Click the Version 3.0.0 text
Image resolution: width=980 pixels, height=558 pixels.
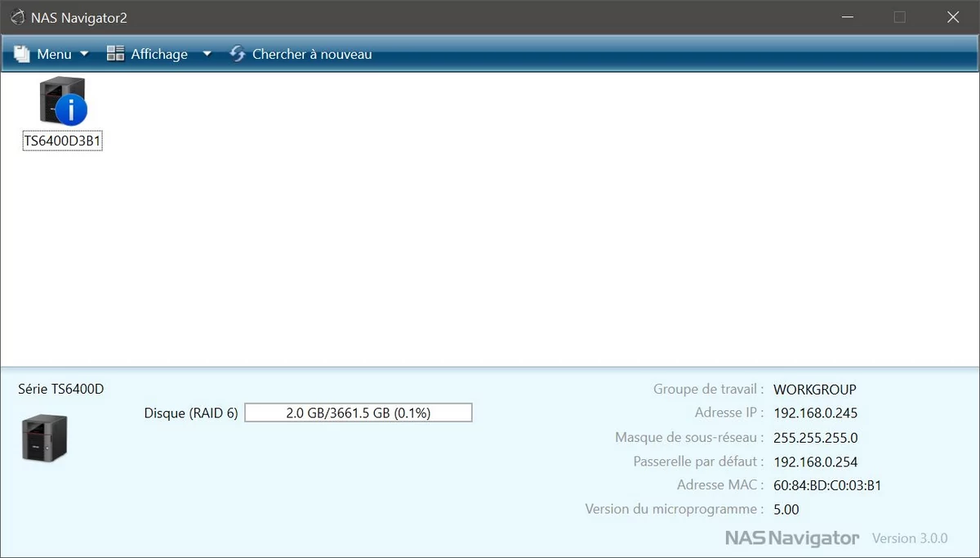coord(910,538)
